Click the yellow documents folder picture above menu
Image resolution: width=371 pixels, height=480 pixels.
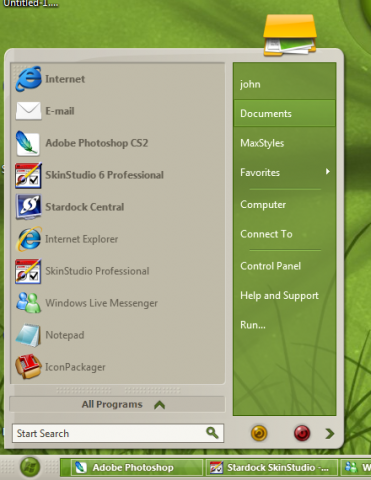pos(290,35)
